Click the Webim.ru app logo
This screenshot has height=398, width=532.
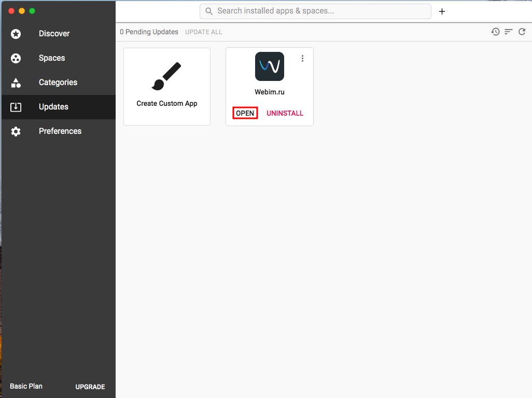270,66
